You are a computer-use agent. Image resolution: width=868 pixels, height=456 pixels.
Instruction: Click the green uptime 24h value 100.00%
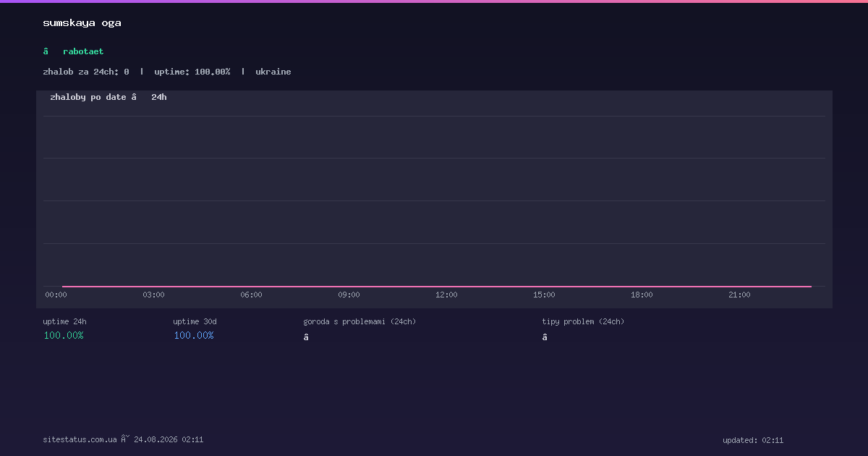pyautogui.click(x=64, y=335)
